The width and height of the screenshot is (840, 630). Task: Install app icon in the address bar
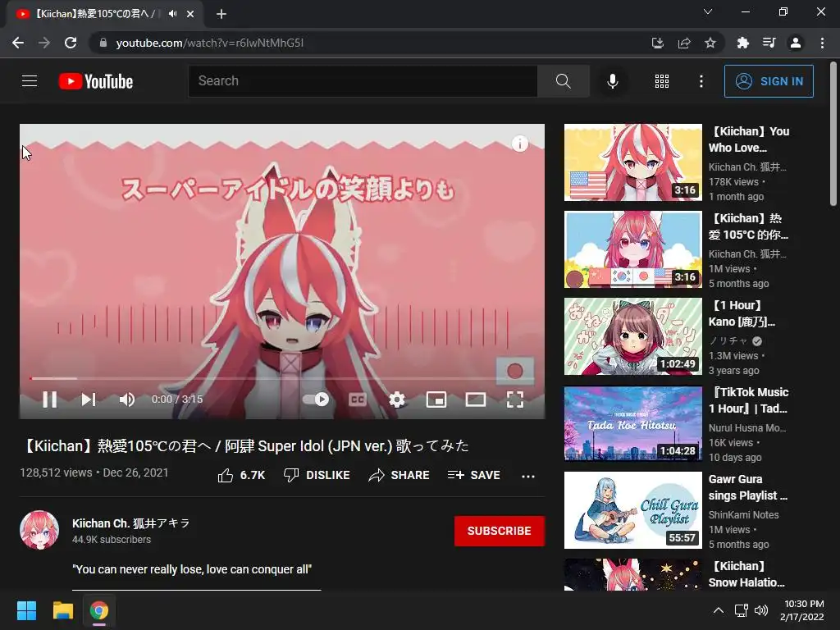(658, 43)
